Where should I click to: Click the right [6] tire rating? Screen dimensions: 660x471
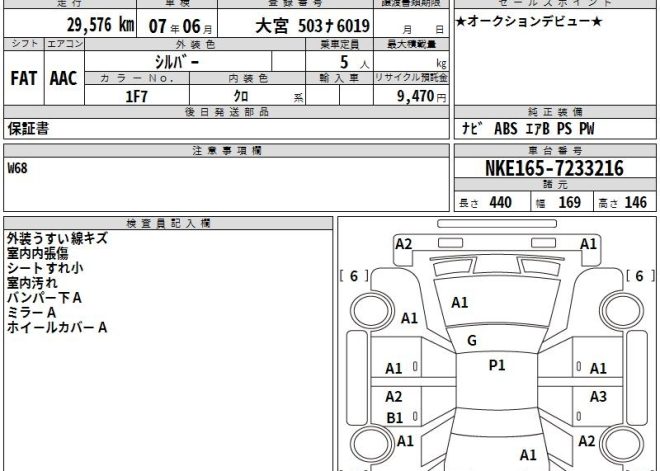636,276
